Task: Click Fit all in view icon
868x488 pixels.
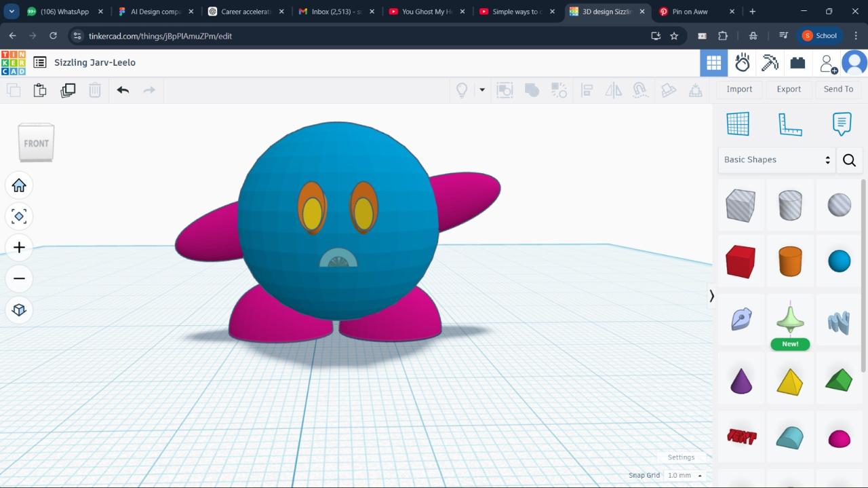Action: pos(19,217)
